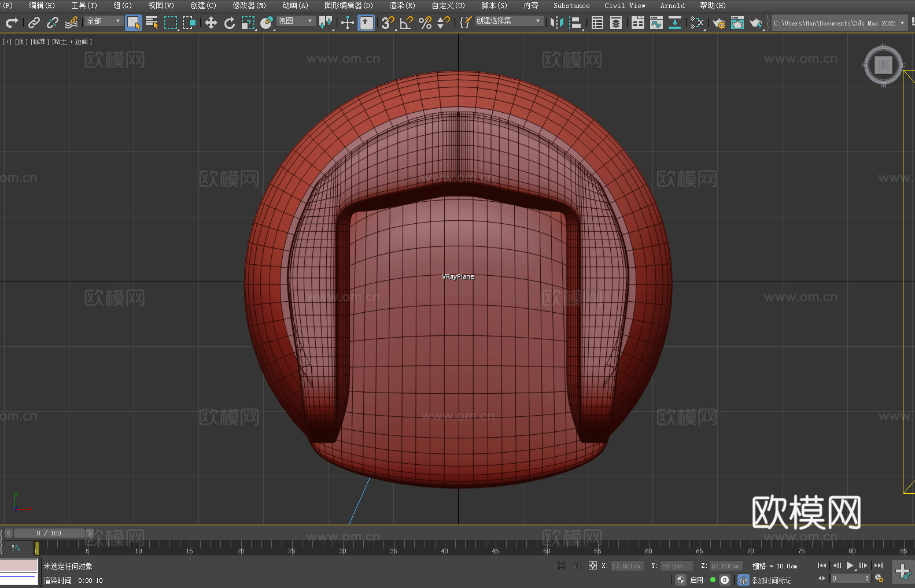Click the Previous Frame playback button

tap(837, 565)
